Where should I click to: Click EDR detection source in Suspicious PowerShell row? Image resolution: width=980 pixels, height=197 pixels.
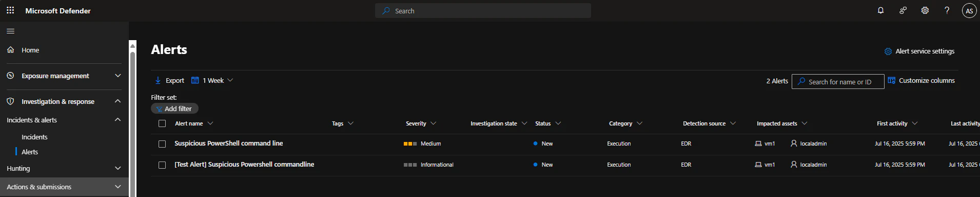click(686, 144)
